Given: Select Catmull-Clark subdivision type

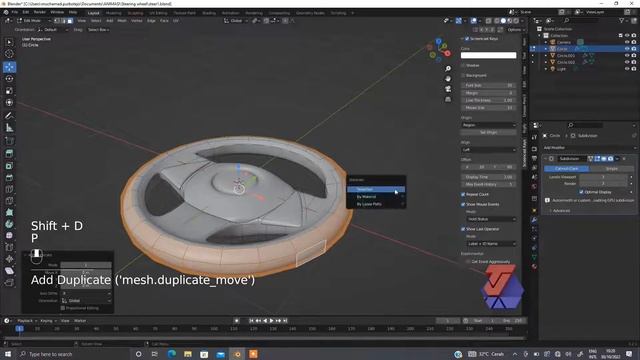Looking at the screenshot, I should click(x=567, y=169).
